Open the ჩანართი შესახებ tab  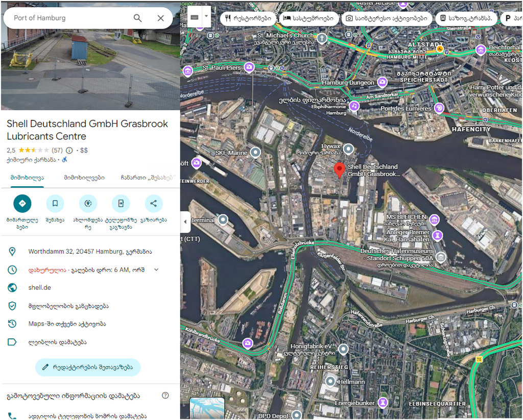[148, 178]
